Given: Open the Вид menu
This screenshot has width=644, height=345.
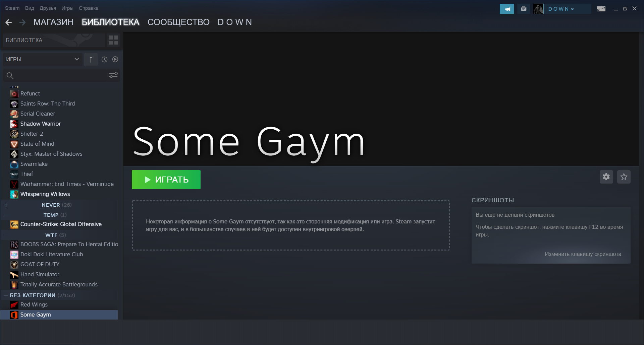Looking at the screenshot, I should pyautogui.click(x=30, y=8).
